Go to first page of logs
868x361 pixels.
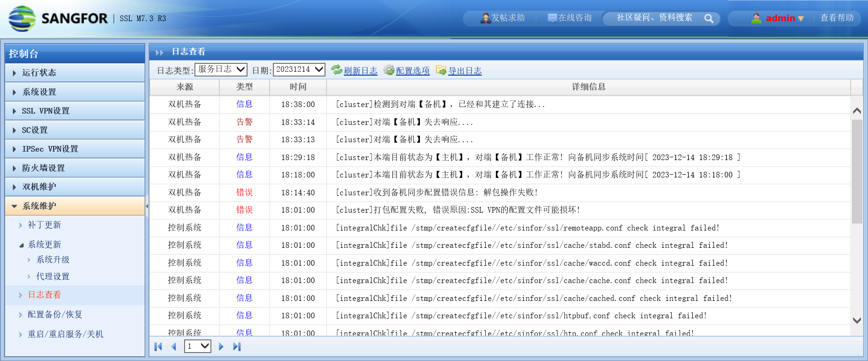coord(158,346)
